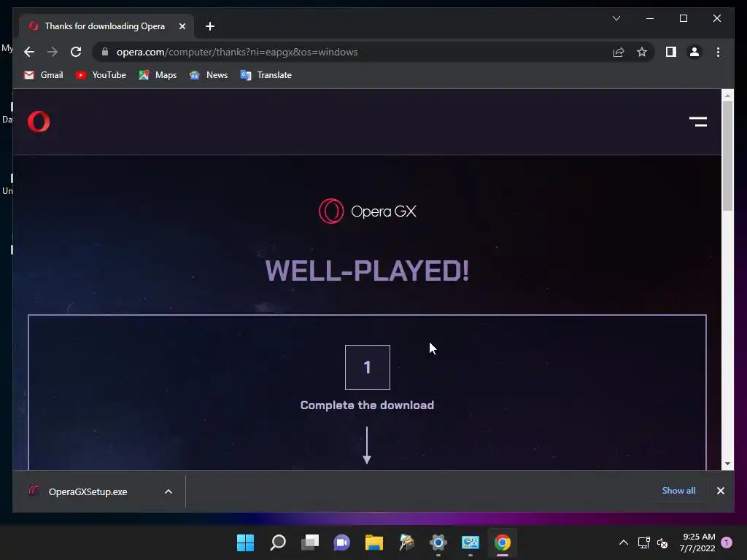Click Show all downloads

click(678, 491)
